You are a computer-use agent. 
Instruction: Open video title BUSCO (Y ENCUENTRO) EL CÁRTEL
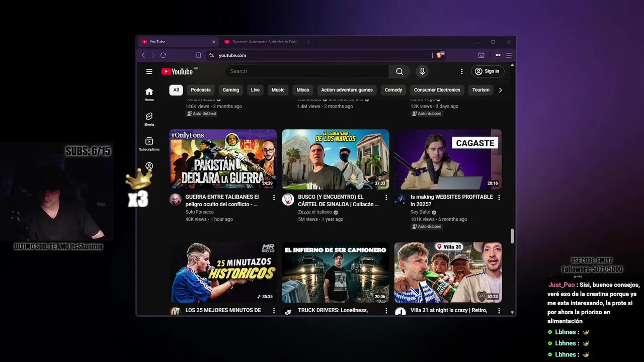click(338, 201)
